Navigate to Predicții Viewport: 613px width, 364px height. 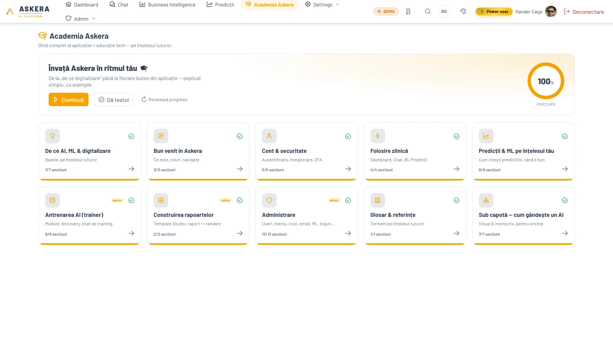[x=220, y=5]
